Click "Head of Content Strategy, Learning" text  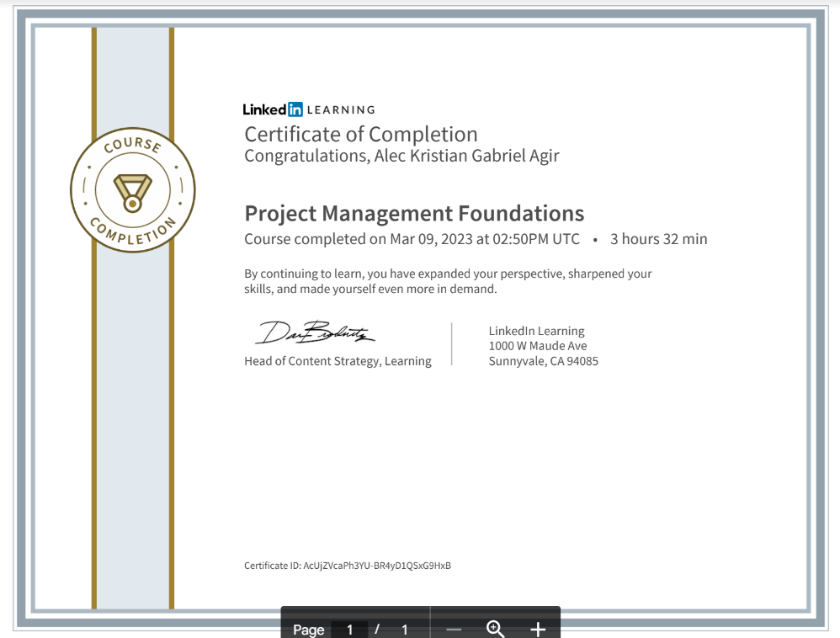click(338, 360)
